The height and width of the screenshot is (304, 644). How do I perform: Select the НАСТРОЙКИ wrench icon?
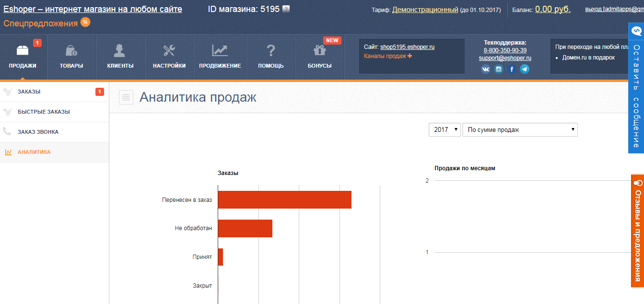(x=168, y=49)
